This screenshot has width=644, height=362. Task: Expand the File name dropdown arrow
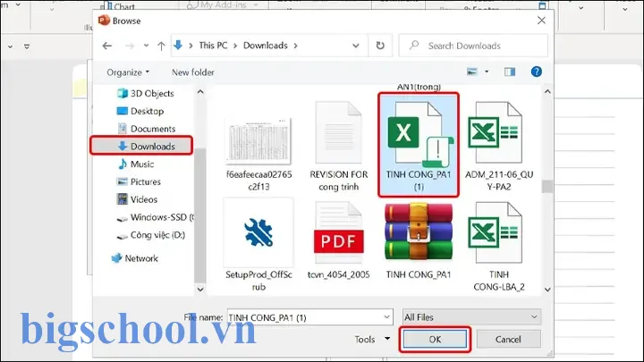[x=387, y=317]
